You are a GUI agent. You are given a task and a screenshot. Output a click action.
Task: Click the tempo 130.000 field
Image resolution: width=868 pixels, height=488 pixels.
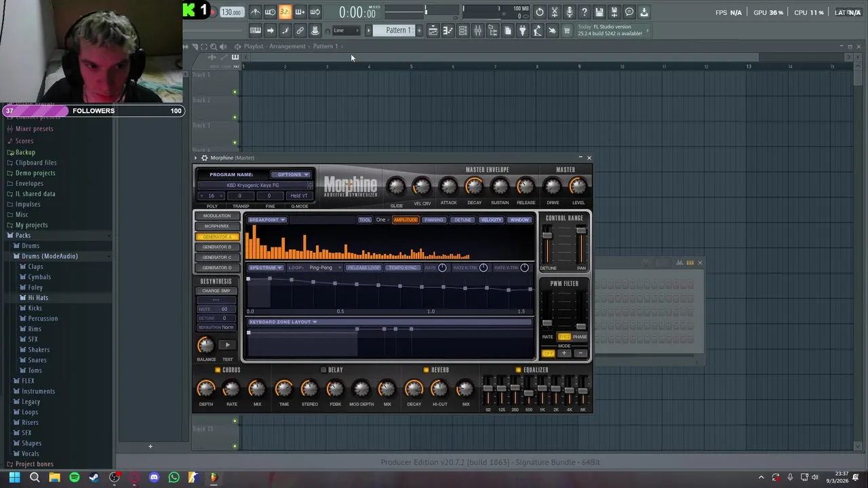(x=231, y=12)
